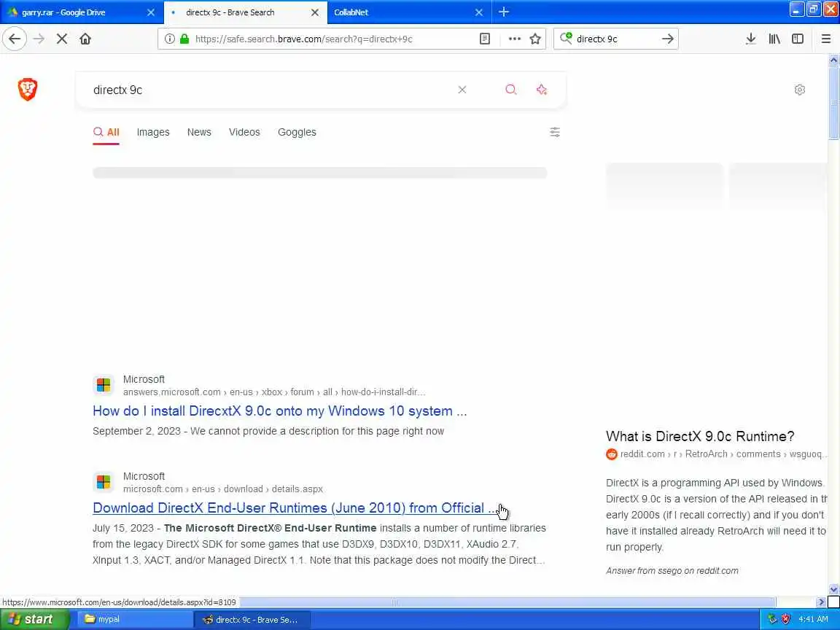Switch to Images results

152,132
